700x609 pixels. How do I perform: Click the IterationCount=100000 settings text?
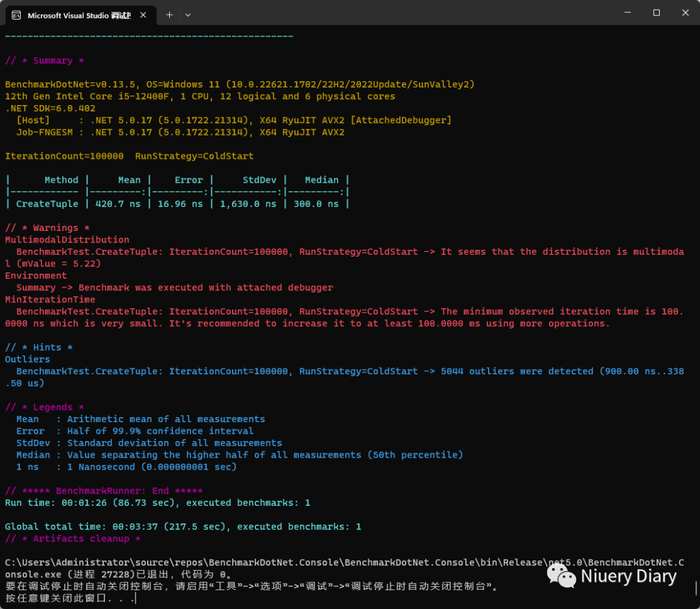tap(64, 156)
